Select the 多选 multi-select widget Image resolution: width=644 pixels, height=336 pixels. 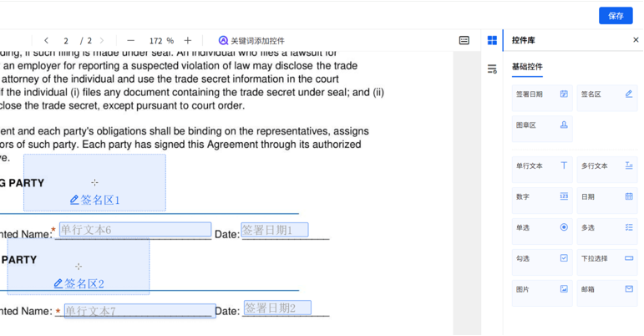pos(607,227)
